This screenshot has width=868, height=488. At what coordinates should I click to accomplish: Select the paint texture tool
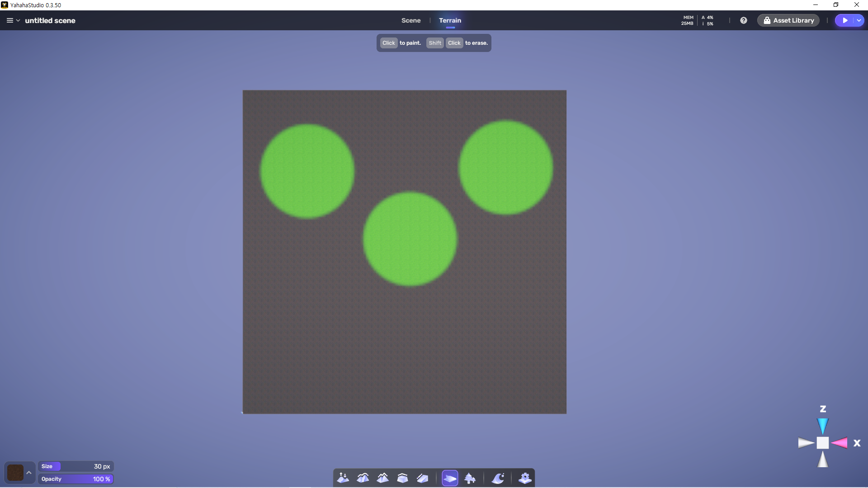click(x=450, y=478)
